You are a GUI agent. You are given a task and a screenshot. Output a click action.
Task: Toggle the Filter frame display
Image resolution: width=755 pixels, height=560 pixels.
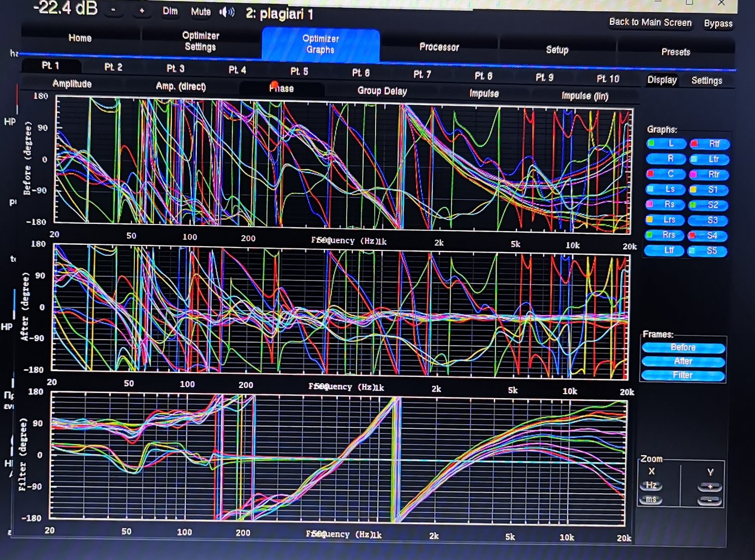(x=683, y=375)
